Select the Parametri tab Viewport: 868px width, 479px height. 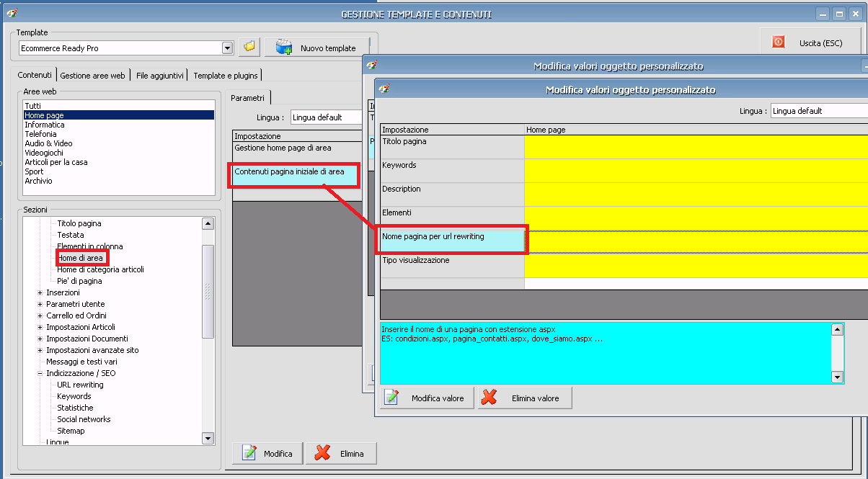pyautogui.click(x=248, y=97)
